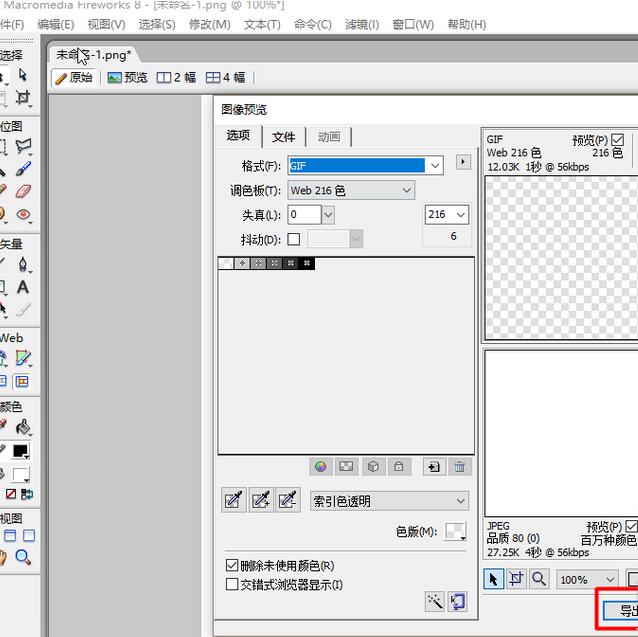Select the Crop tool in left toolbox
Screen dimensions: 638x637
[23, 98]
